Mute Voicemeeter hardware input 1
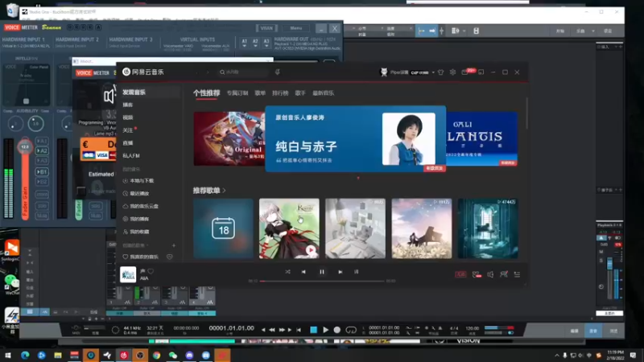The width and height of the screenshot is (644, 362). pyautogui.click(x=42, y=216)
